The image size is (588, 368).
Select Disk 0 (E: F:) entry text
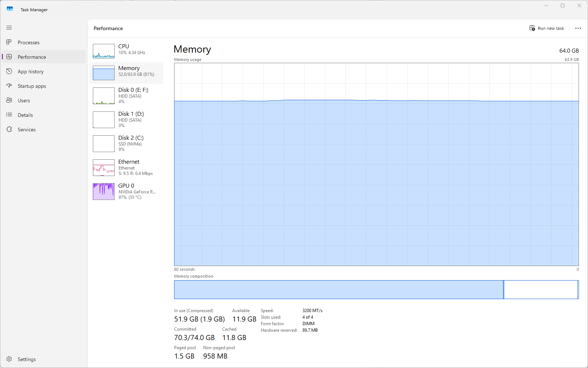tap(133, 95)
